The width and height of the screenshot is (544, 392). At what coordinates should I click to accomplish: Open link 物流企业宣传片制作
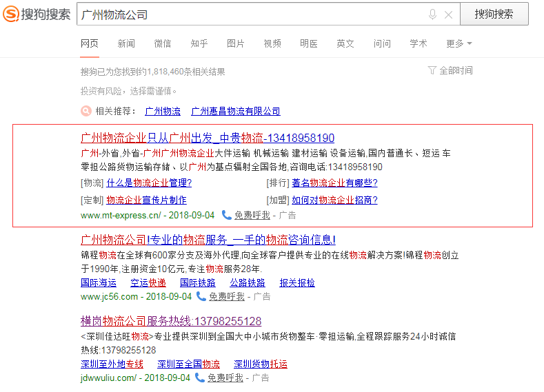[146, 200]
